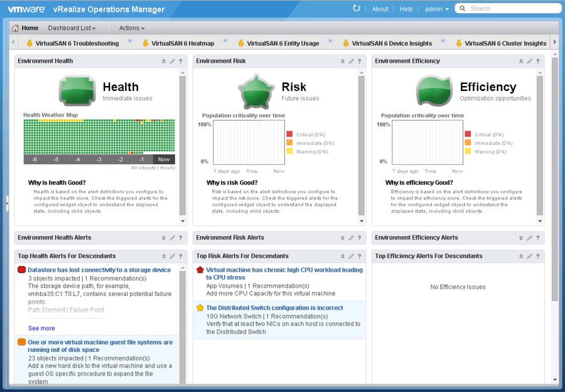Select the VirtualSAN 6 Troubleshooting tab

(77, 43)
